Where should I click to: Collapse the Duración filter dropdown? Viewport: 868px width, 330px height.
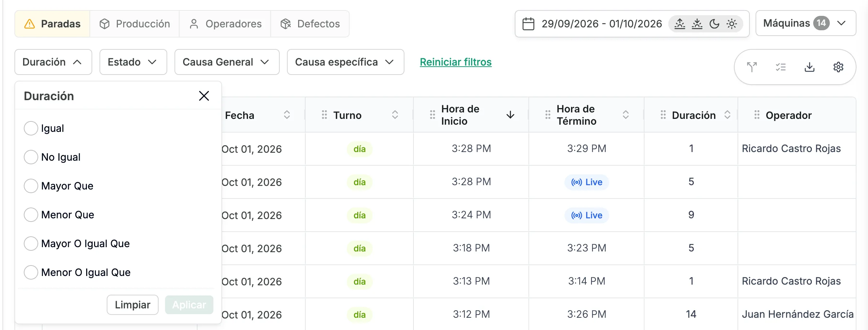53,62
